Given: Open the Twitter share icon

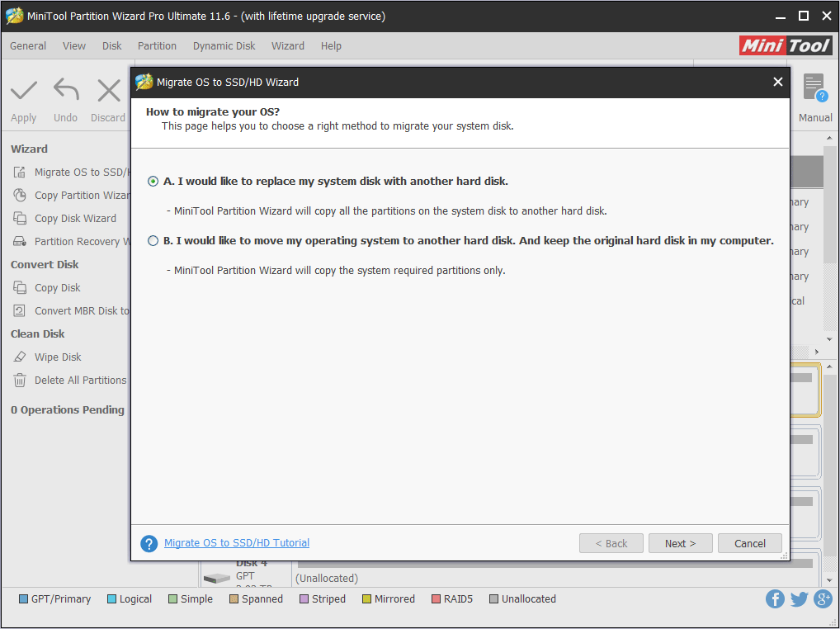Looking at the screenshot, I should (799, 598).
